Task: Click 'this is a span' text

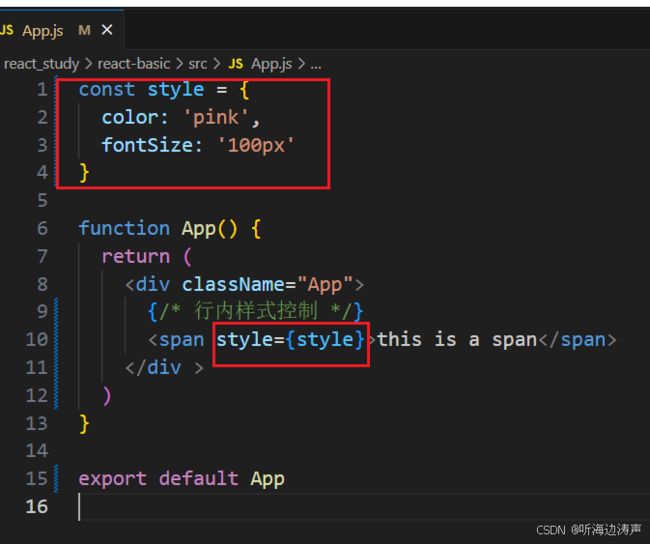Action: click(x=457, y=340)
